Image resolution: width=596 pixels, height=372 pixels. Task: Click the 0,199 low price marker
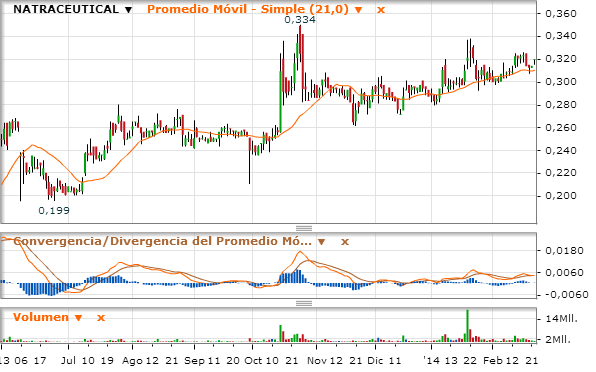tap(54, 211)
